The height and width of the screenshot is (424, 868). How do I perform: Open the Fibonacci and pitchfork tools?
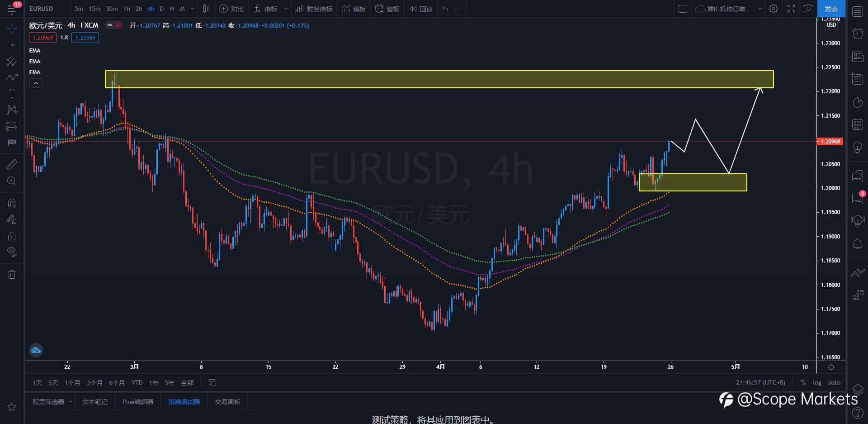(x=12, y=61)
